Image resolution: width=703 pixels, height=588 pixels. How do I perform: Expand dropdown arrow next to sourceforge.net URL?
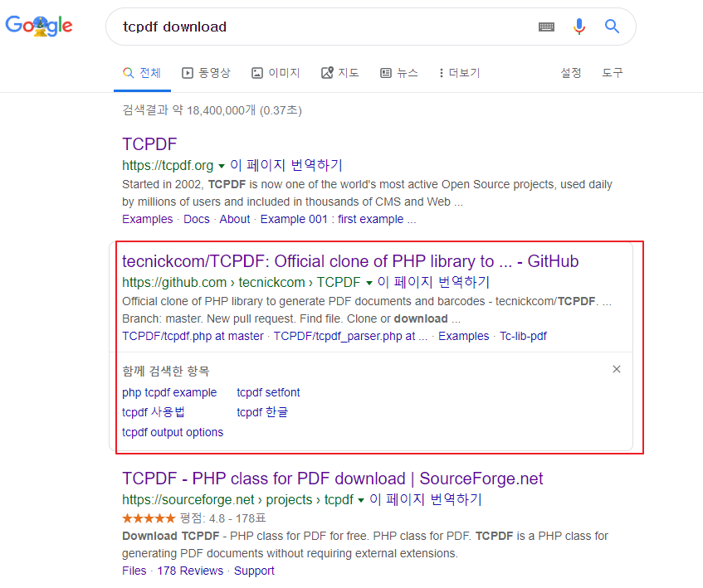pyautogui.click(x=361, y=501)
